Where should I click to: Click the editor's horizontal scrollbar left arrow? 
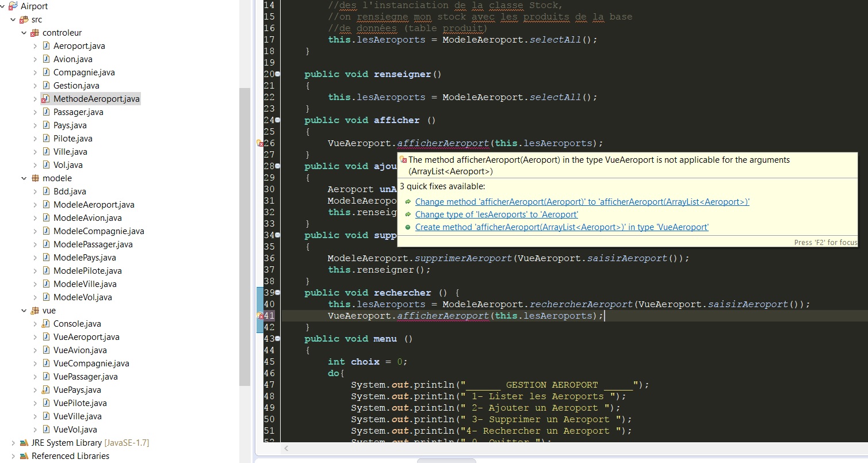point(286,448)
